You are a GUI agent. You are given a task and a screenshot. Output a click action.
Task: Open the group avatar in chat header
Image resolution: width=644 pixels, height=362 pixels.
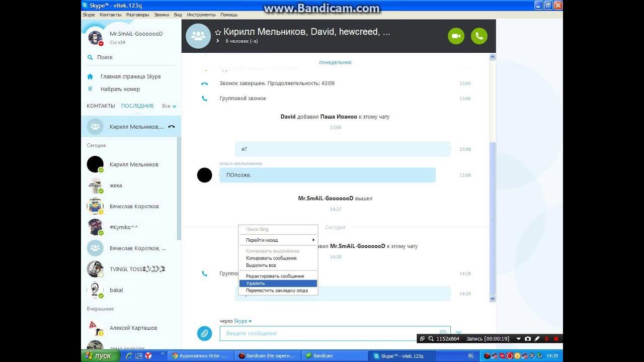[198, 36]
